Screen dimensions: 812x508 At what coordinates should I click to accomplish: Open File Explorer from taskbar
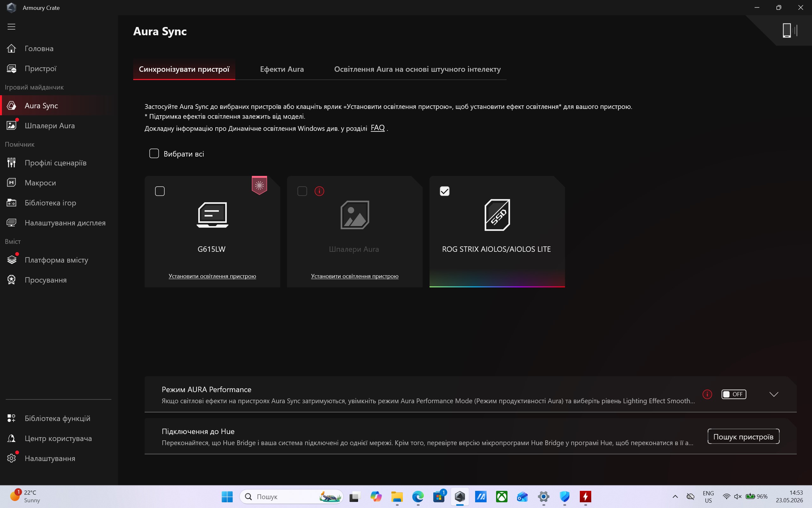(397, 497)
